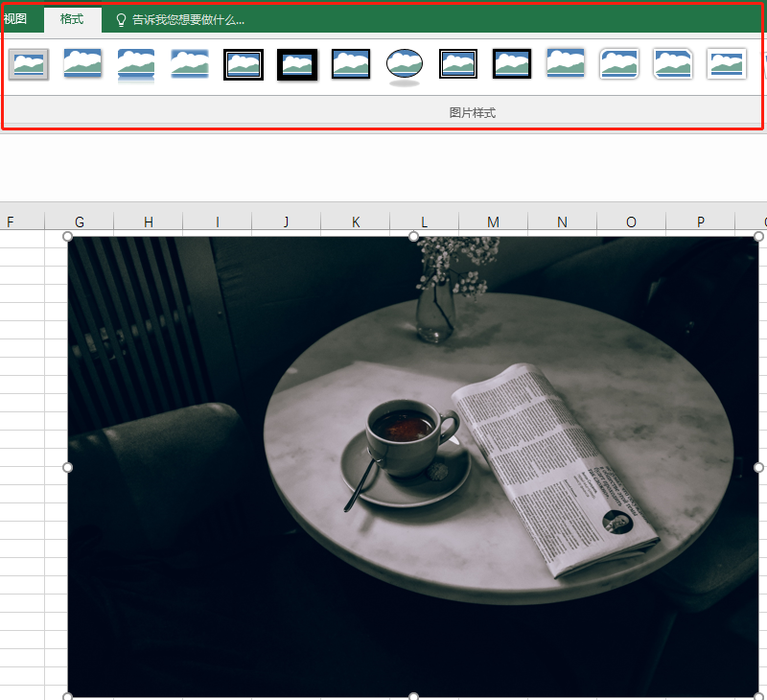The width and height of the screenshot is (767, 700).
Task: Click the left-middle resize handle of picture
Action: click(67, 467)
